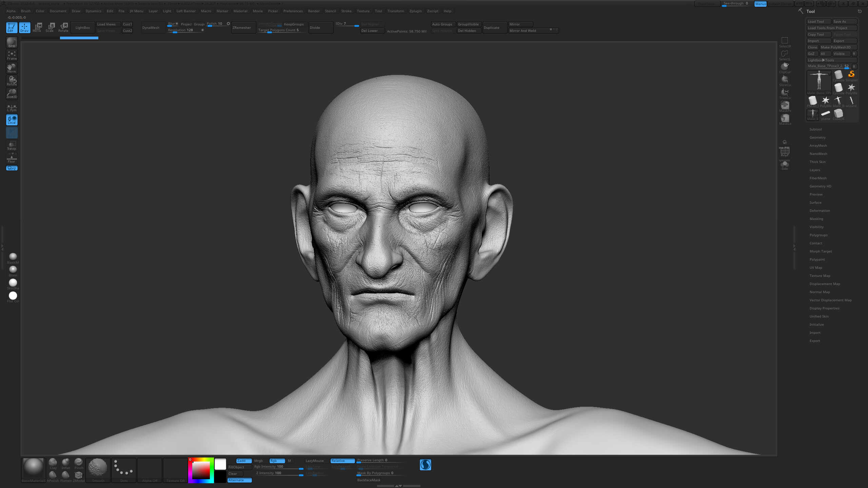This screenshot has width=868, height=488.
Task: Click the BPR render icon
Action: [x=12, y=42]
